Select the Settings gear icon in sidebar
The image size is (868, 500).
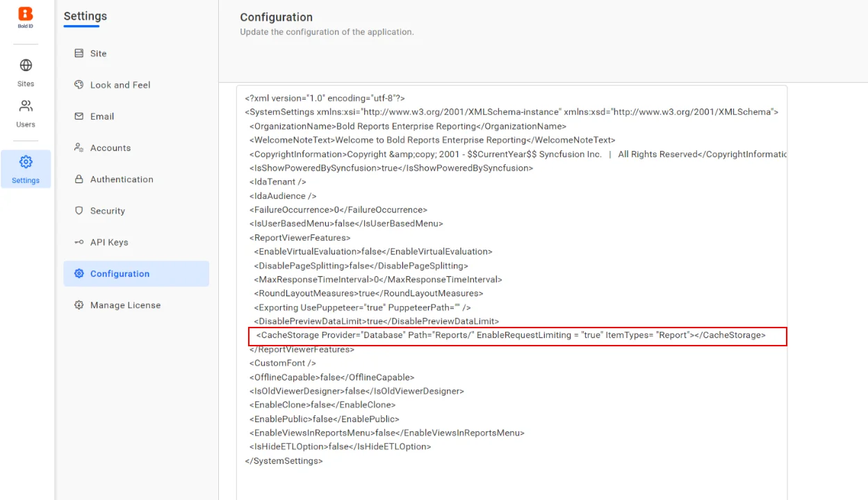click(x=26, y=160)
